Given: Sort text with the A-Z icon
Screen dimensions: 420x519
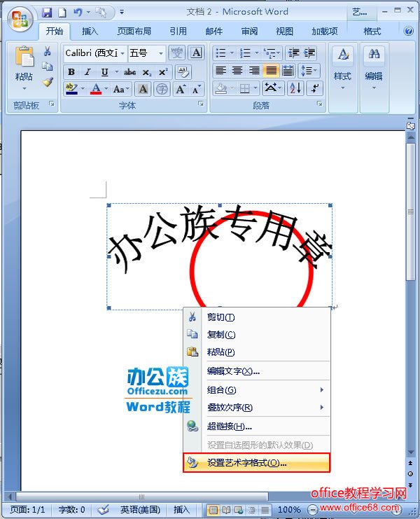Looking at the screenshot, I should click(295, 88).
